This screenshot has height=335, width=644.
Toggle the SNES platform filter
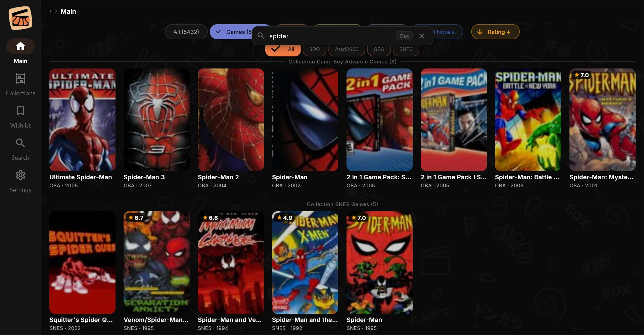(x=406, y=49)
